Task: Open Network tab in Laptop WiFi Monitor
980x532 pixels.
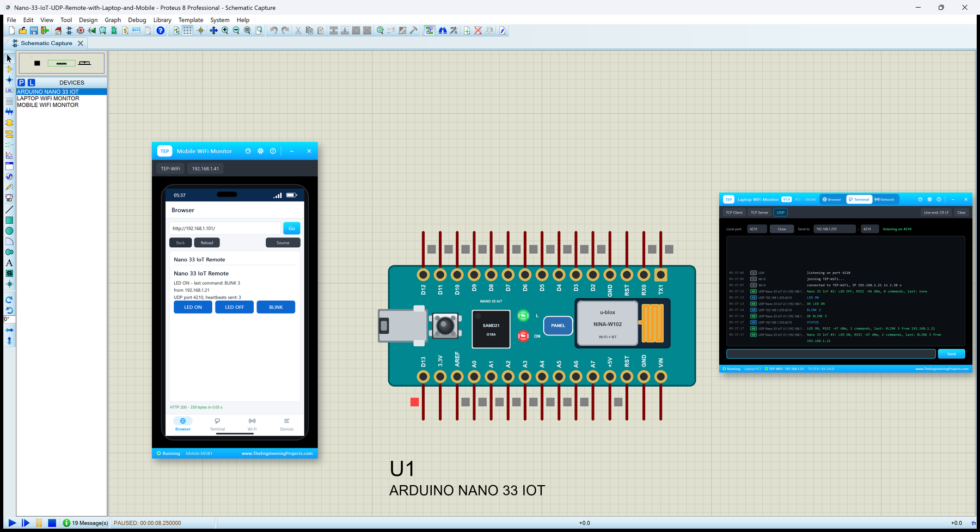Action: tap(885, 199)
